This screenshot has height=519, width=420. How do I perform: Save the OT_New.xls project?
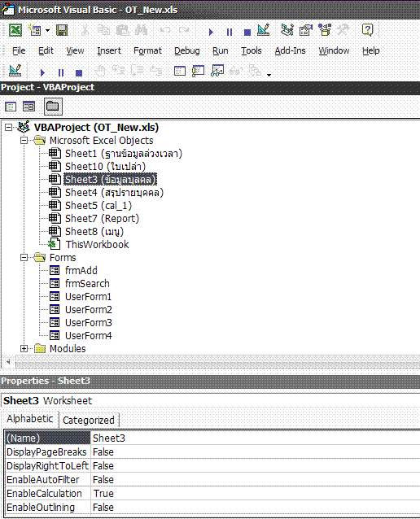pyautogui.click(x=62, y=30)
